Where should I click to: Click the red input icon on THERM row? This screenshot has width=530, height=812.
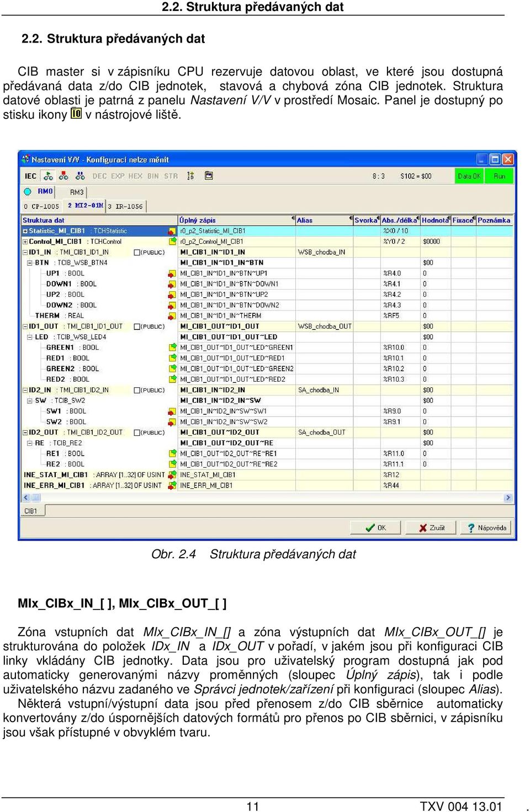tap(172, 316)
